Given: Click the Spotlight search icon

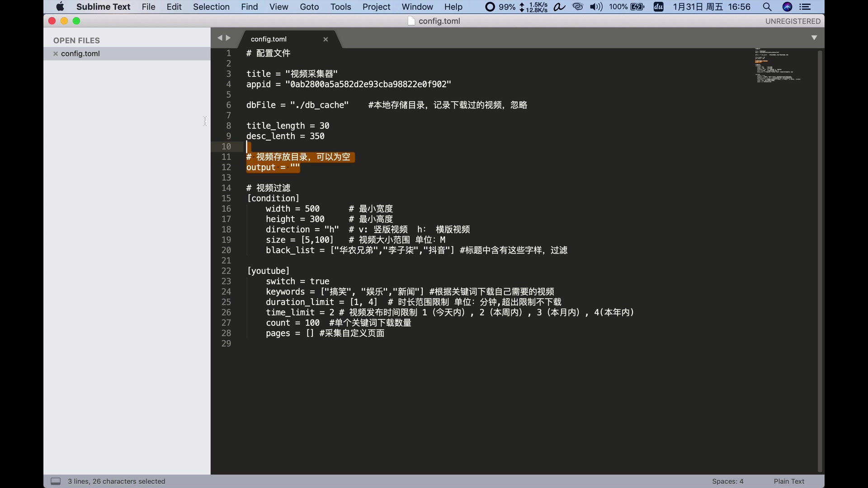Looking at the screenshot, I should 767,7.
